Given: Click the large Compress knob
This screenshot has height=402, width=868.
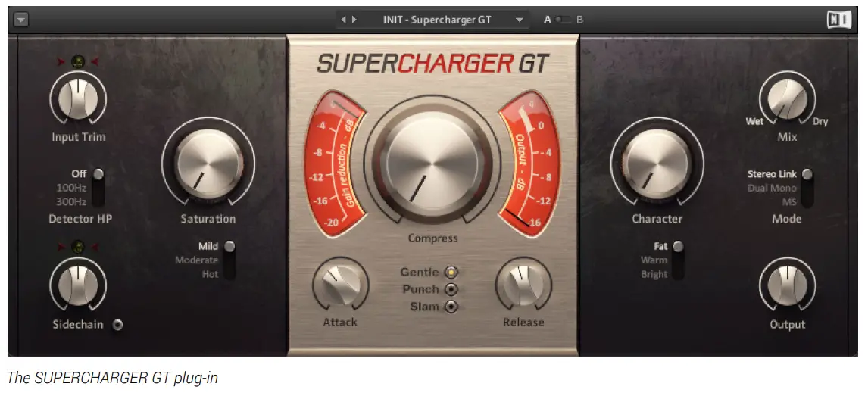Looking at the screenshot, I should coord(432,164).
